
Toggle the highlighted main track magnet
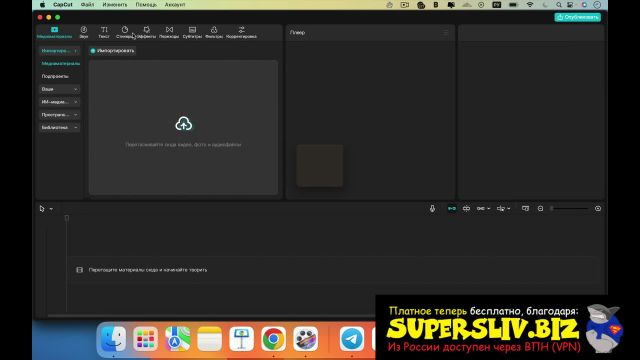pos(452,209)
